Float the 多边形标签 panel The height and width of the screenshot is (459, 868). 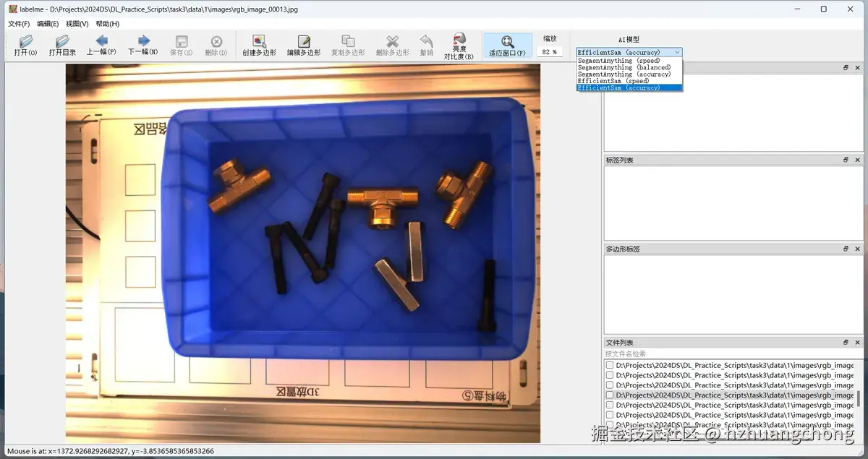pos(846,249)
